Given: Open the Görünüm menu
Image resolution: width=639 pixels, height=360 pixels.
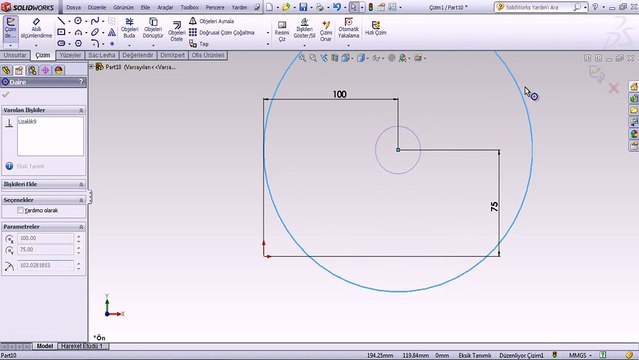Looking at the screenshot, I should [x=123, y=7].
